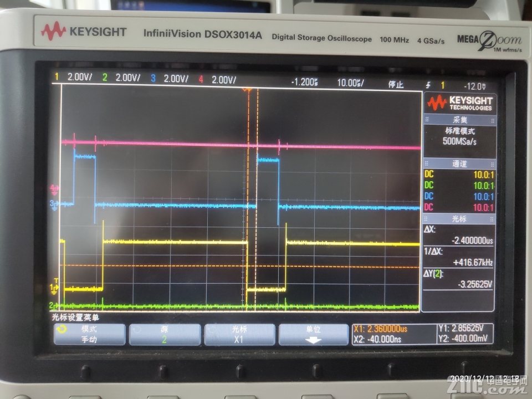Click the X2: -40.000ns cursor readout
Viewport: 532px width, 399px height.
click(x=377, y=339)
